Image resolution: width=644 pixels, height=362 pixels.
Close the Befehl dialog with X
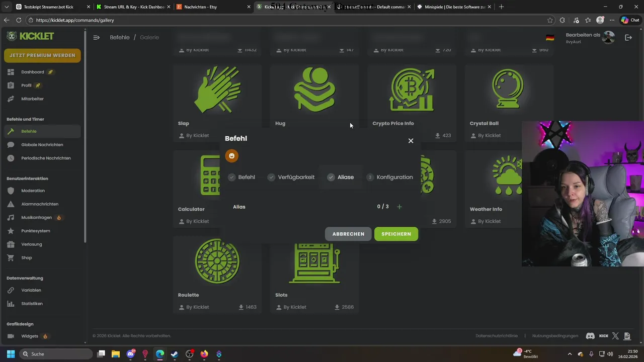(411, 141)
